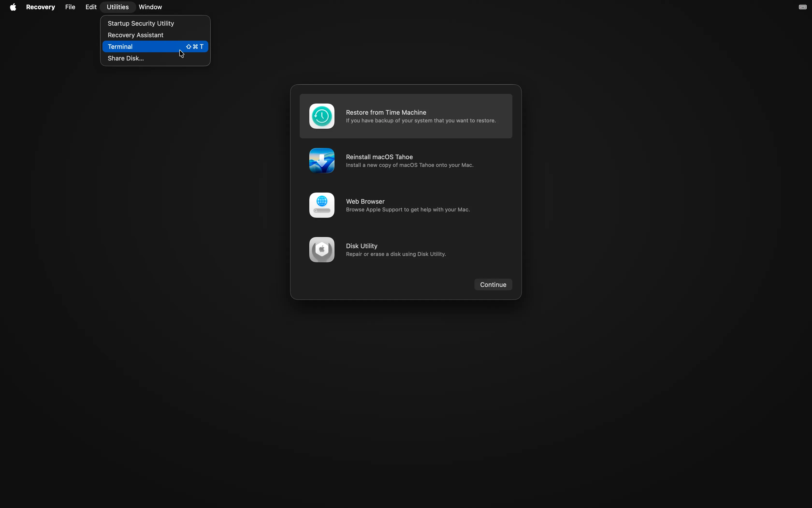Click the keyboard input icon in menu bar
Viewport: 812px width, 508px height.
(x=803, y=7)
